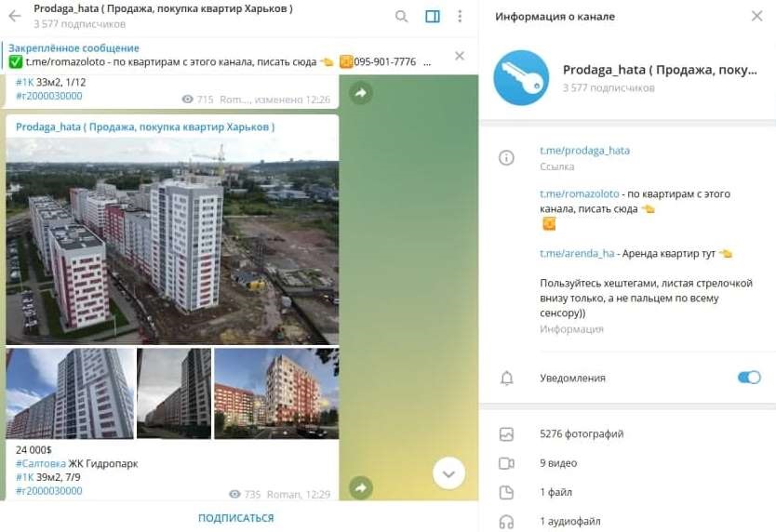This screenshot has width=776, height=532.
Task: Click the 095-901-7776 phone number
Action: [x=385, y=62]
